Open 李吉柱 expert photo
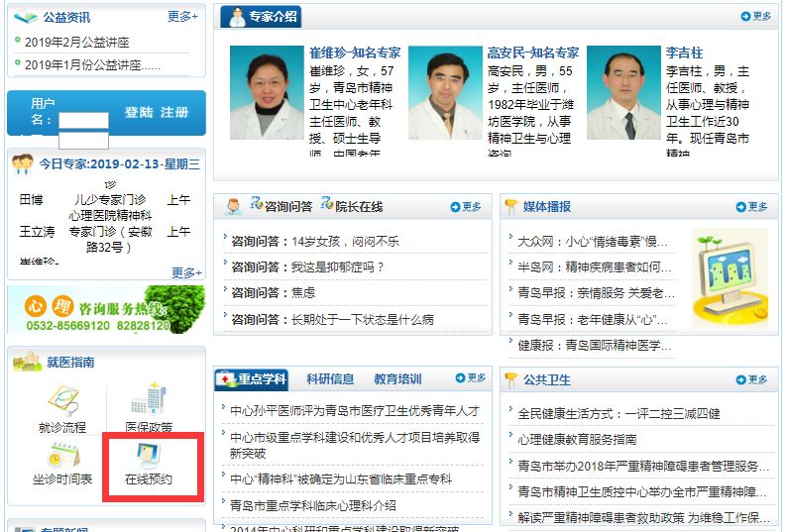Screen dimensions: 787x532 623,92
